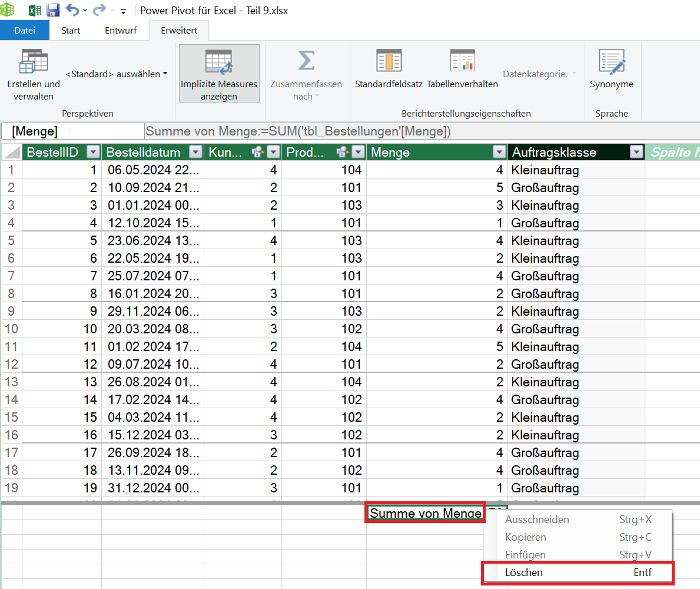Select all cells via the table corner
This screenshot has width=700, height=589.
12,153
